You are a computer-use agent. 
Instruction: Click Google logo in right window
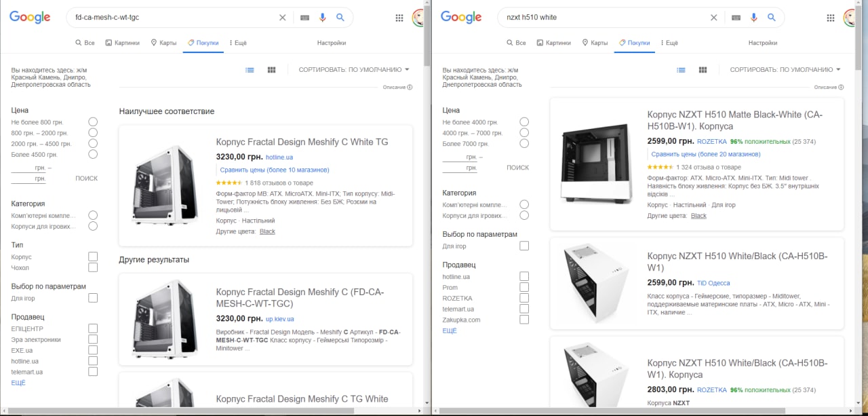461,18
